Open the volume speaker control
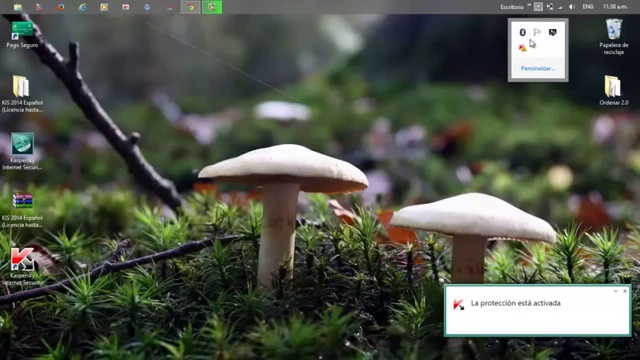Screen dimensions: 640x360 (572, 7)
